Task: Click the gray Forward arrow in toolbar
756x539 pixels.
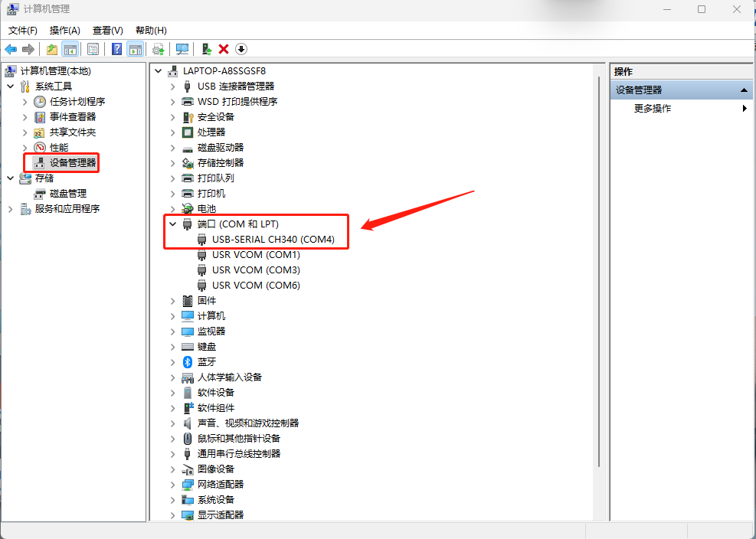Action: coord(28,49)
